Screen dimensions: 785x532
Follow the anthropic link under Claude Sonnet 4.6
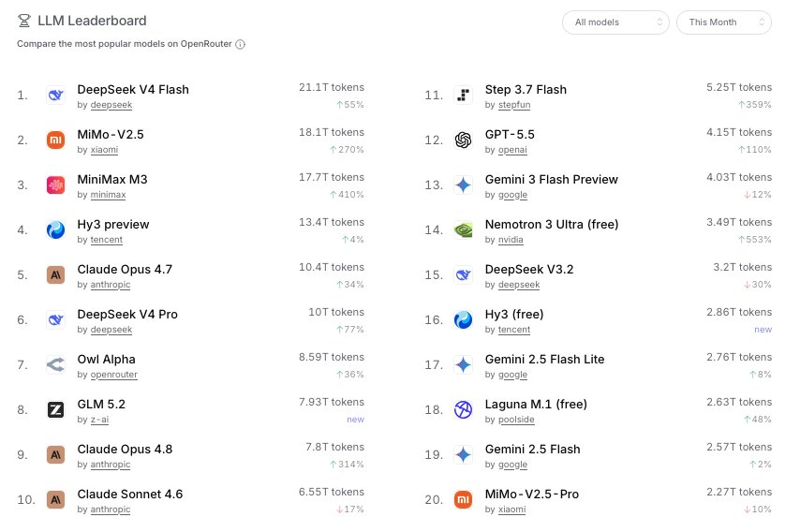click(x=111, y=509)
